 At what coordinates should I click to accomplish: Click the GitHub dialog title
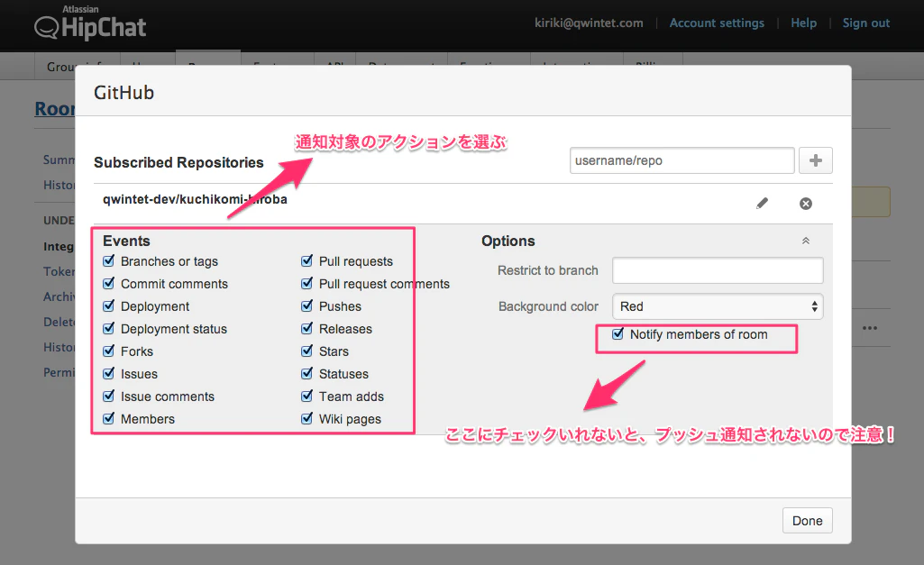pos(124,93)
